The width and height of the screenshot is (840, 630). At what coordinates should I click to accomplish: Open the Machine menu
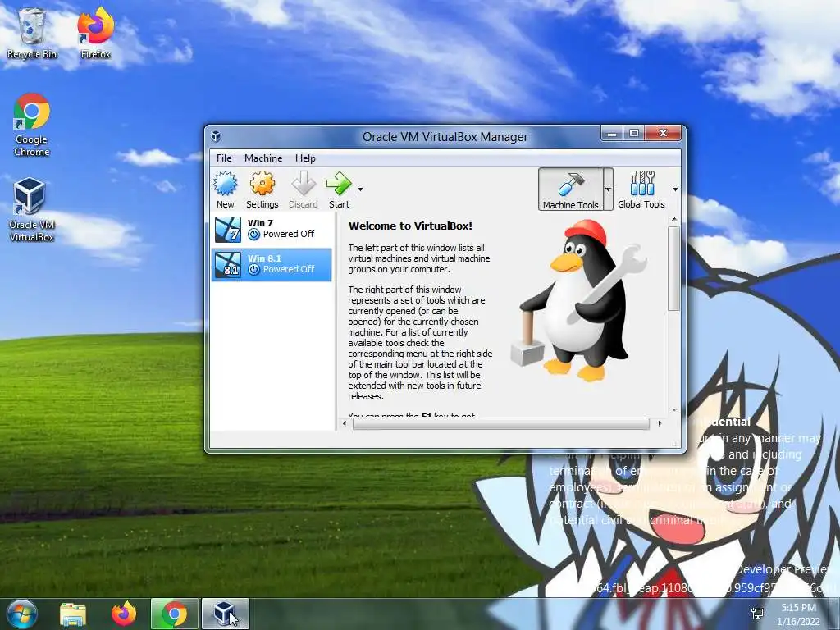pyautogui.click(x=263, y=158)
